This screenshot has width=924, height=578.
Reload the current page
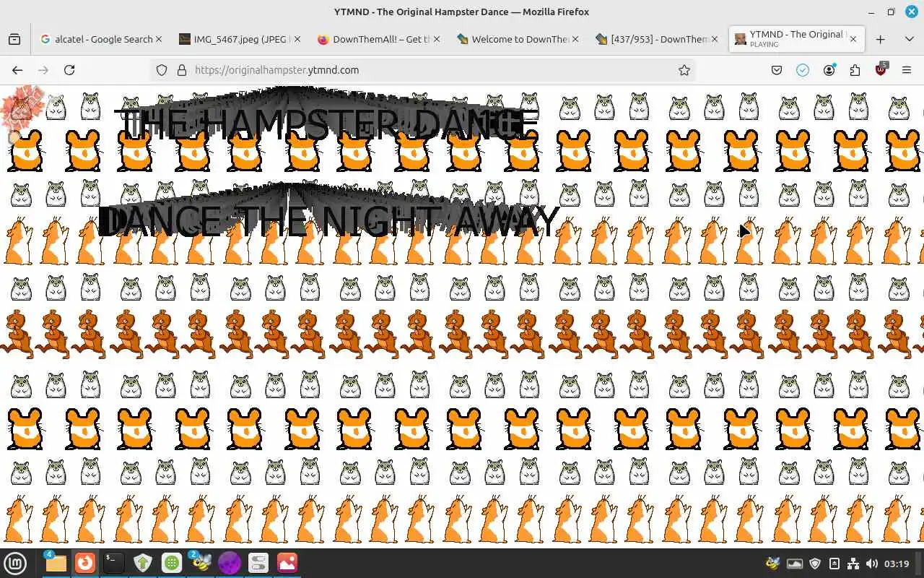pyautogui.click(x=69, y=70)
